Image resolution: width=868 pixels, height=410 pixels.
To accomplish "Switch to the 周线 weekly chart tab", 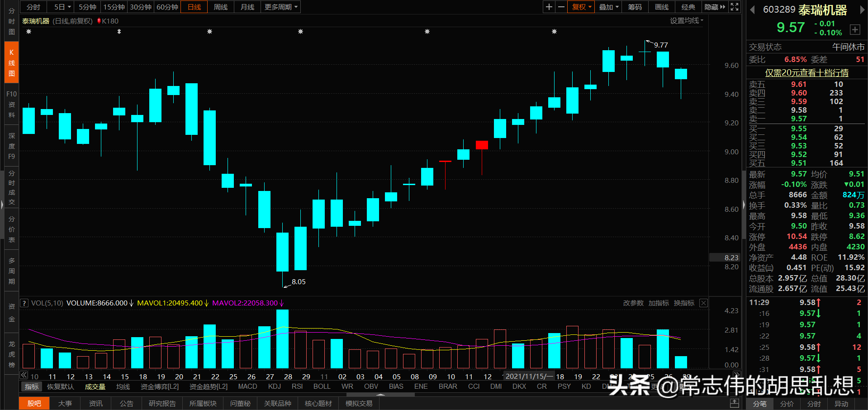I will click(x=220, y=7).
